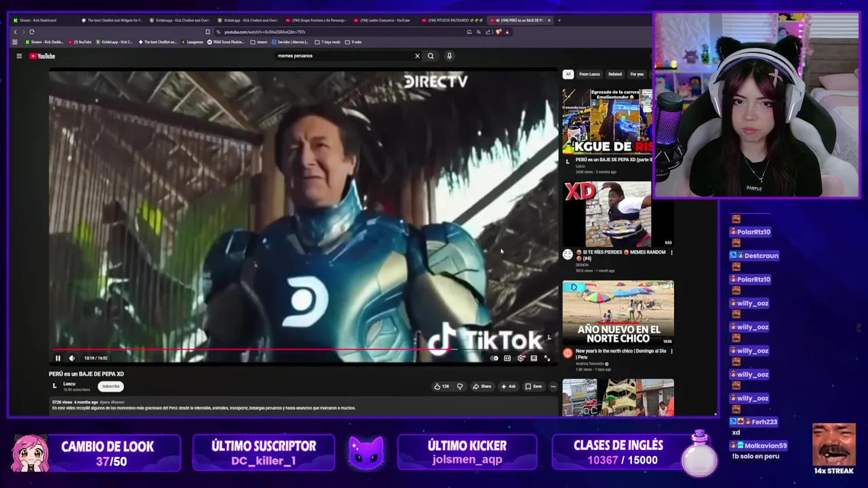This screenshot has height=488, width=868.
Task: Switch to 'Stream - Kick Dashboard' tab
Action: click(x=42, y=20)
